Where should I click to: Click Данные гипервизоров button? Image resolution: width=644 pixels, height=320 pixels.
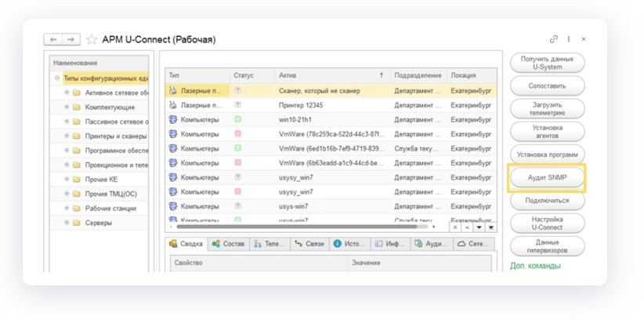(547, 246)
